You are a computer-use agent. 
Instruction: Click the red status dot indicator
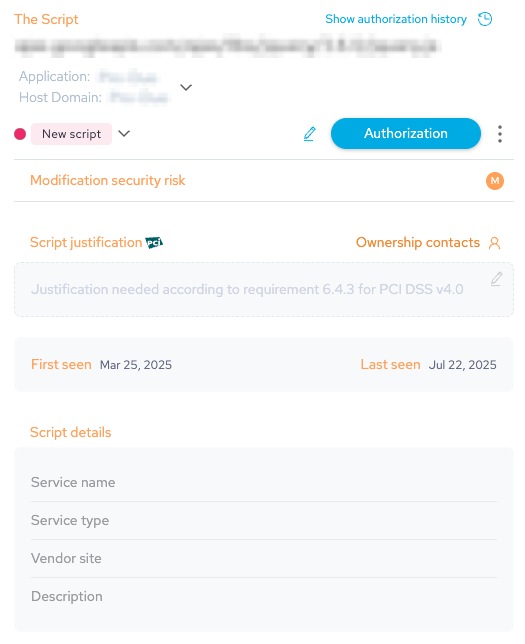[20, 134]
